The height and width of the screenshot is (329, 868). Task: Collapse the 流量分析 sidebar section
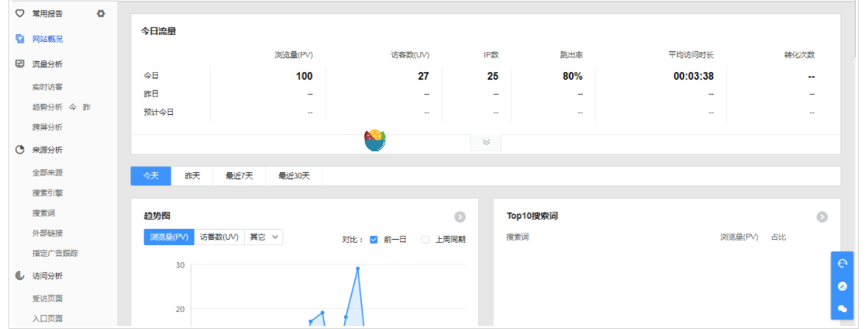tap(47, 64)
